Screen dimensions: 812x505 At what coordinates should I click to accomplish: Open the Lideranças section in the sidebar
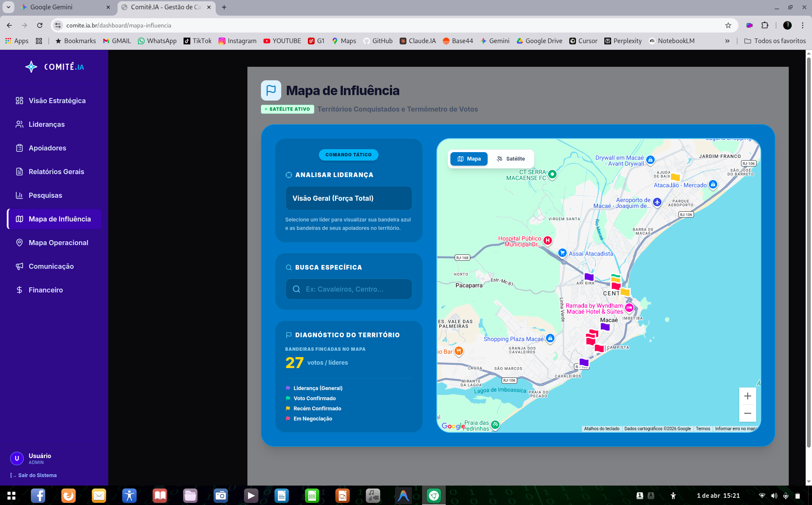click(x=47, y=124)
